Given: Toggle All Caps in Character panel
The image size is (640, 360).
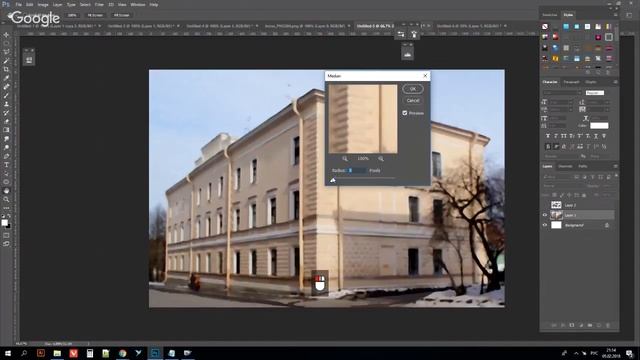Looking at the screenshot, I should click(x=564, y=136).
